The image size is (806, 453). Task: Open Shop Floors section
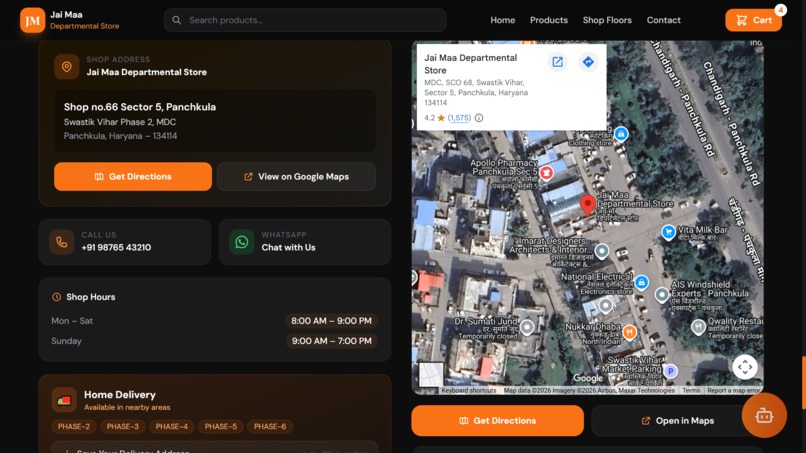[x=607, y=20]
